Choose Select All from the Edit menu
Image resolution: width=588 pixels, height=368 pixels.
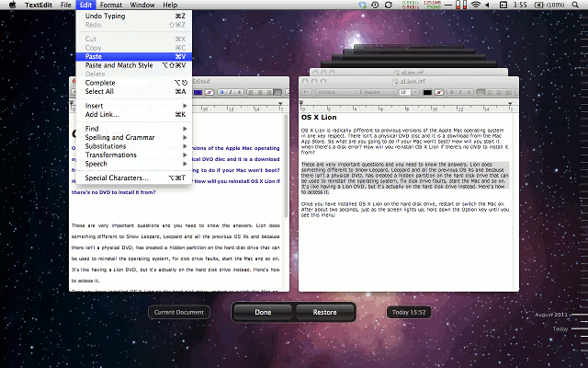tap(134, 91)
